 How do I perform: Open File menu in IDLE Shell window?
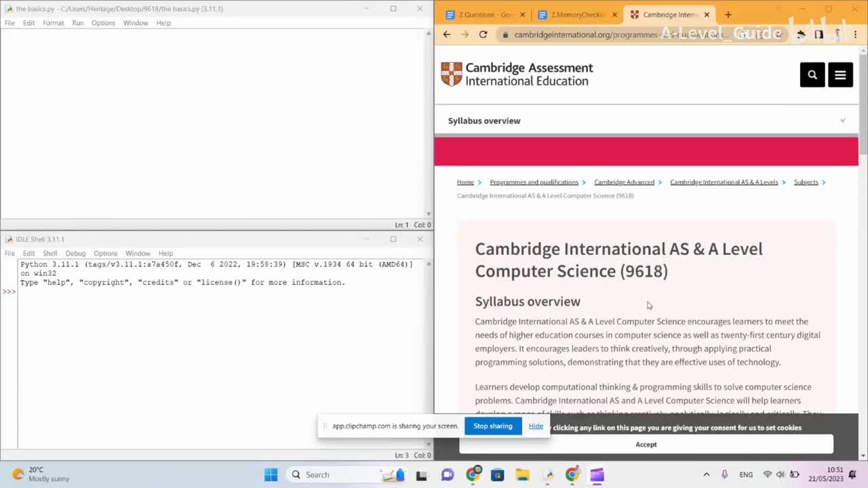point(9,253)
